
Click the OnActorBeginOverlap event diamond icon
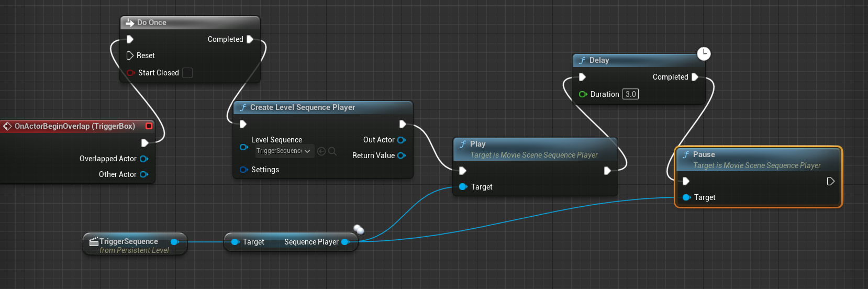7,126
